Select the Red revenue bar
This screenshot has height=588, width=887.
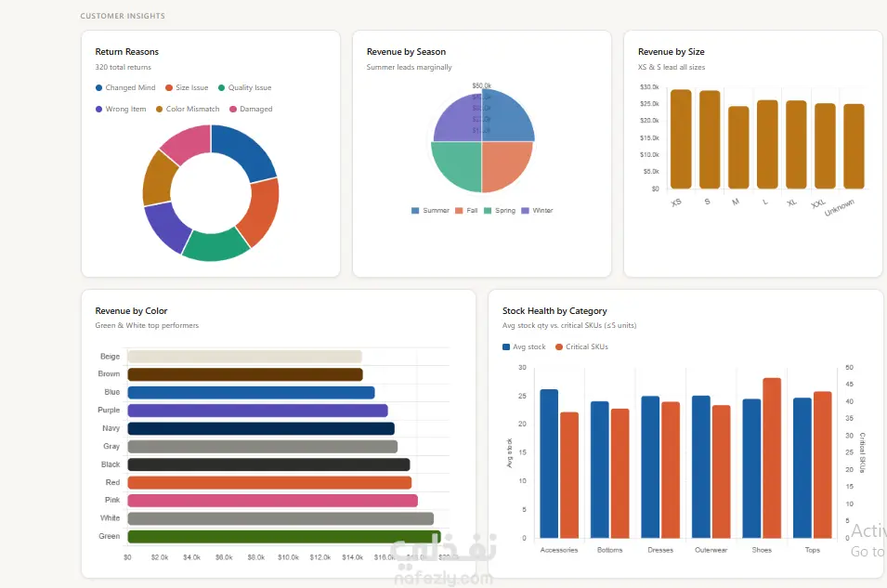[269, 483]
